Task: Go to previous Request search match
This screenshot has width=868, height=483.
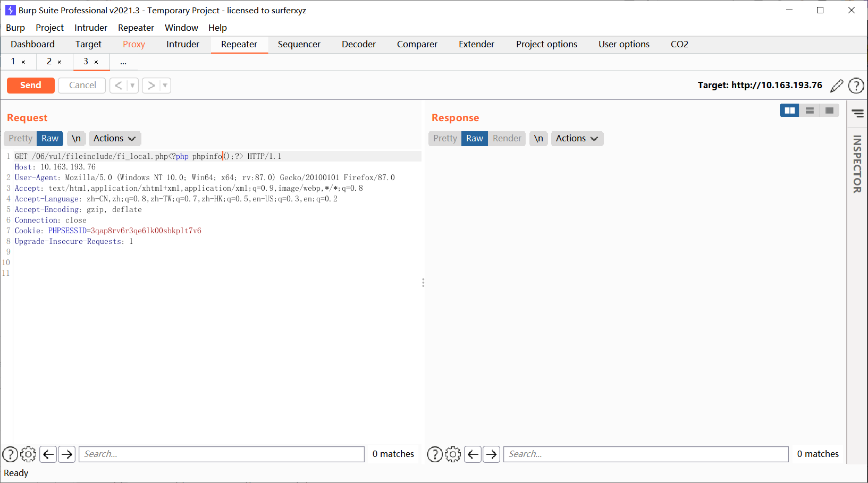Action: point(48,454)
